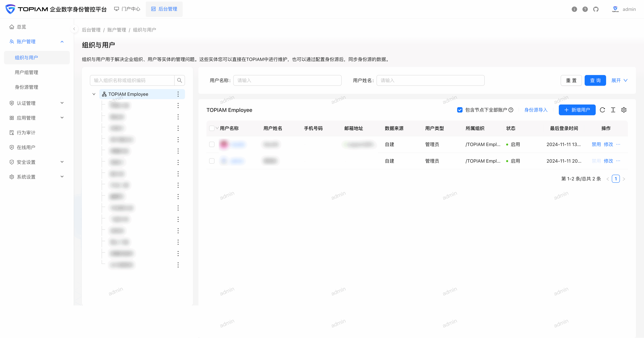Focus the 用户姓名 search input

tap(431, 80)
